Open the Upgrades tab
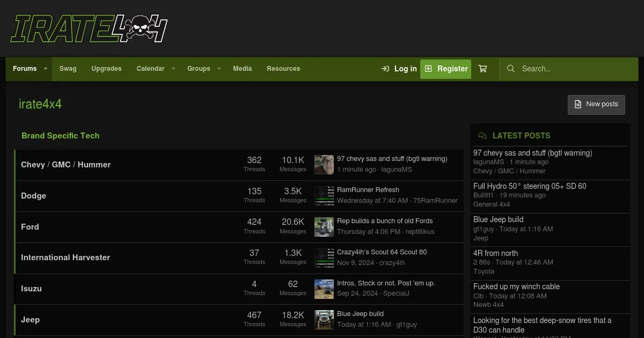The height and width of the screenshot is (338, 644). coord(106,69)
